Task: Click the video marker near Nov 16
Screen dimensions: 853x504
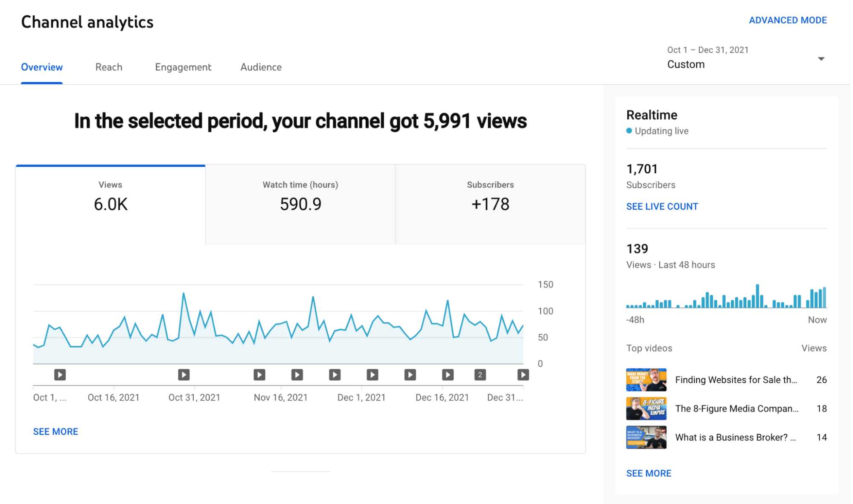Action: click(259, 375)
